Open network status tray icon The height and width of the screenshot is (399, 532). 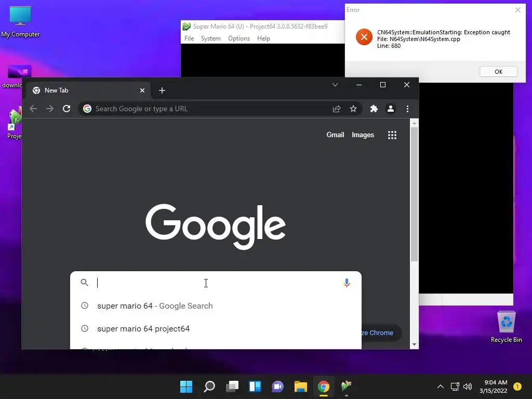pyautogui.click(x=455, y=387)
